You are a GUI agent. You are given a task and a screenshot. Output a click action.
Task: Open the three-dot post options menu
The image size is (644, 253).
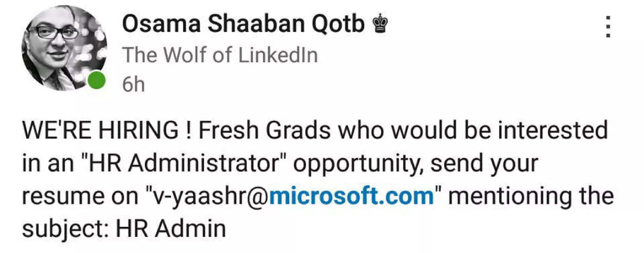(x=608, y=27)
